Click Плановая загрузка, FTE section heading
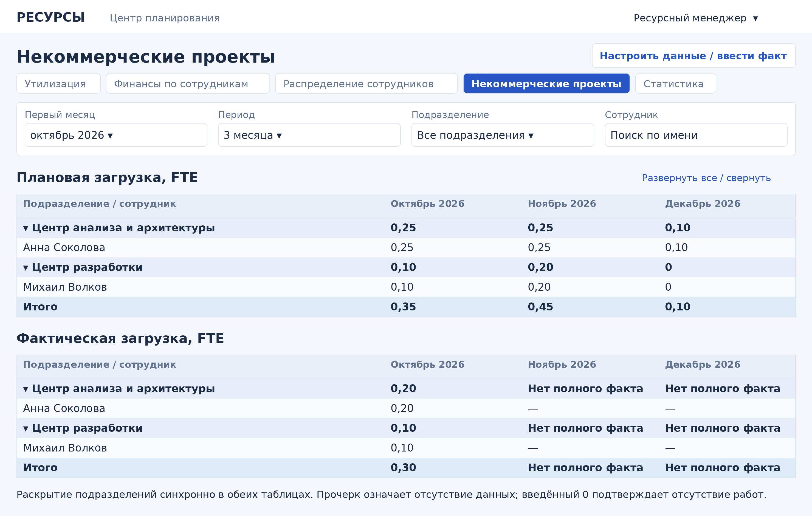Viewport: 812px width, 516px height. point(107,178)
